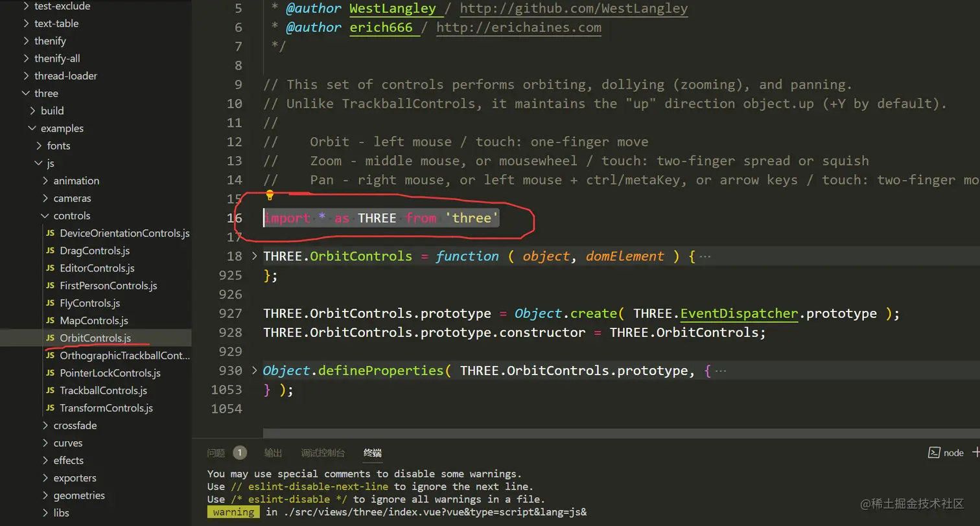
Task: Open MapControls.js in the explorer
Action: coord(94,321)
